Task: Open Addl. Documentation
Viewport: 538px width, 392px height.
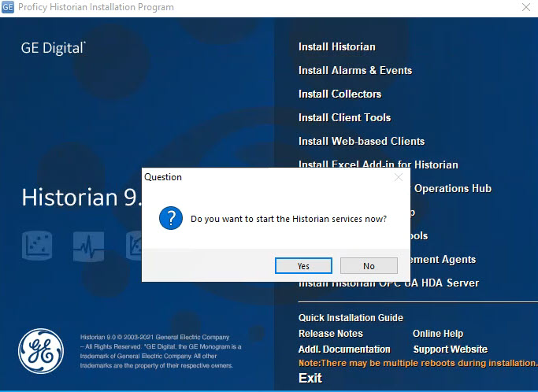Action: [x=344, y=349]
